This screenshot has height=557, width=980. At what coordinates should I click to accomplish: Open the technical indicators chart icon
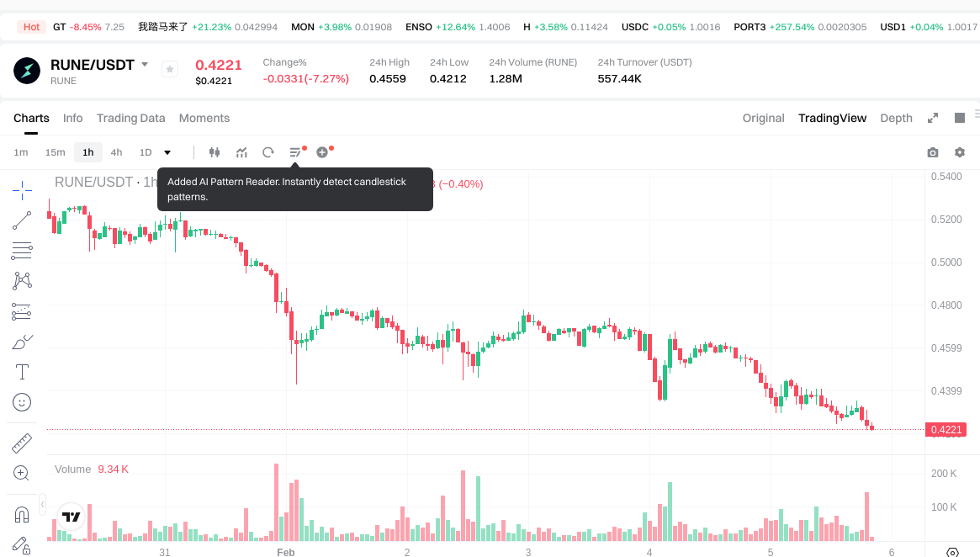[241, 152]
